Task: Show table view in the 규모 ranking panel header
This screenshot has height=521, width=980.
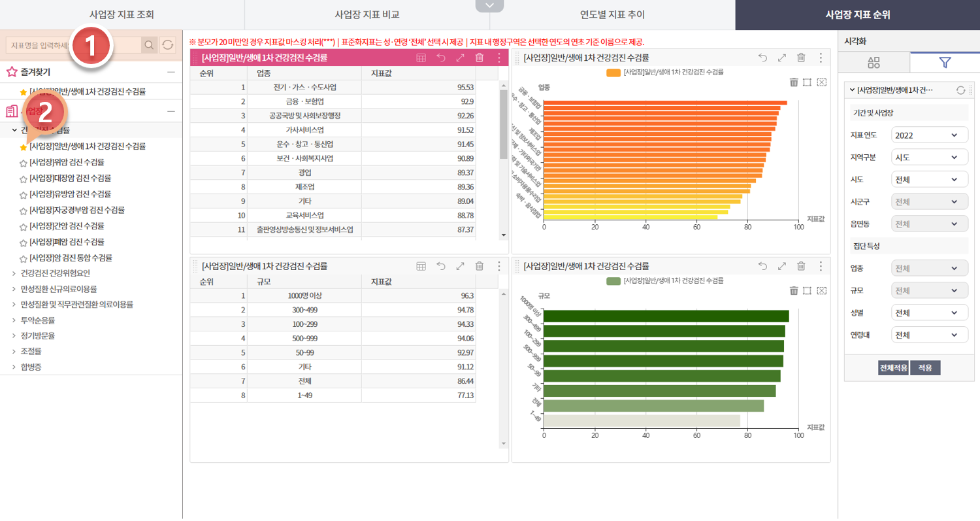Action: 421,266
